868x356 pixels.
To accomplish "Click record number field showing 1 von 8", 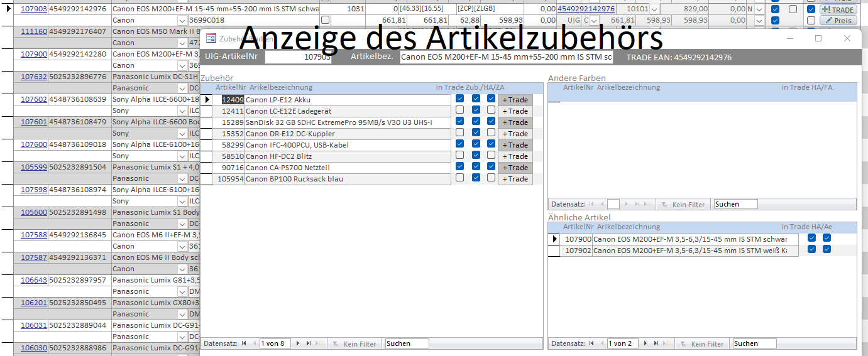I will tap(275, 343).
